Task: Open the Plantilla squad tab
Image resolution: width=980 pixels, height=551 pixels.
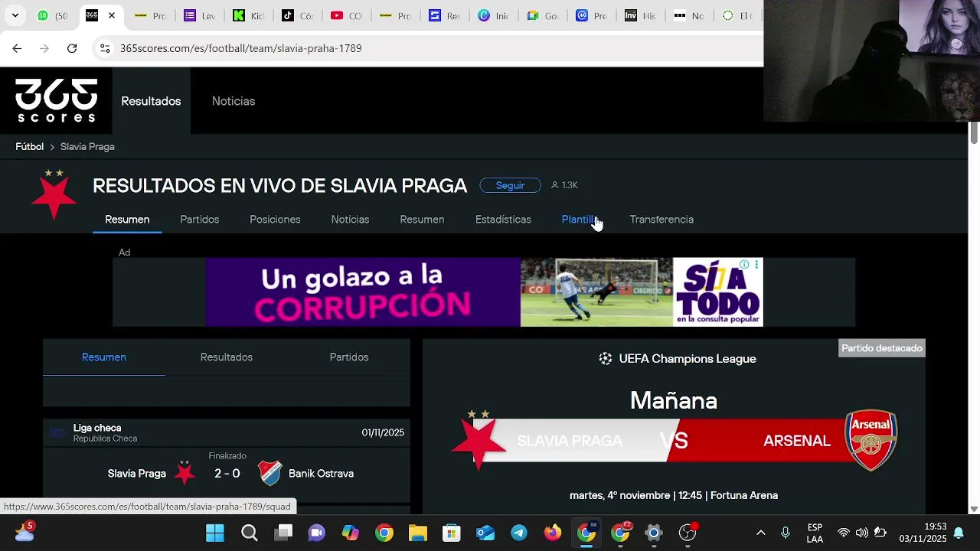Action: point(580,220)
